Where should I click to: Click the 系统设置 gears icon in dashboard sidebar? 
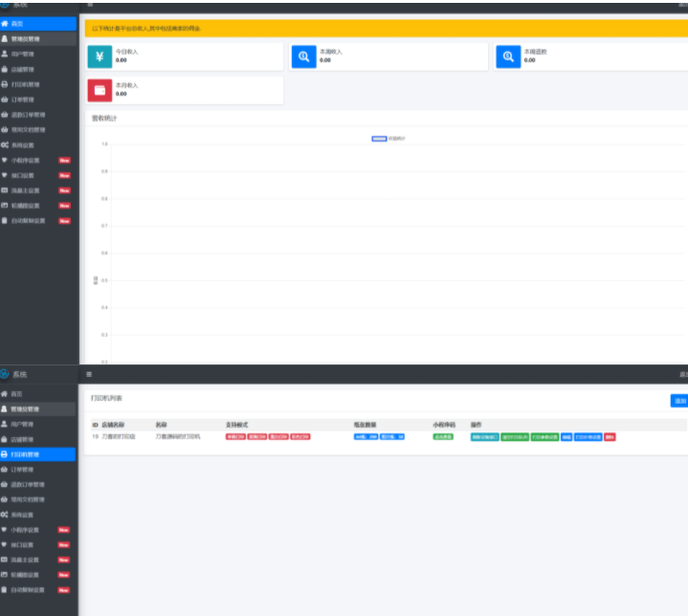tap(5, 144)
